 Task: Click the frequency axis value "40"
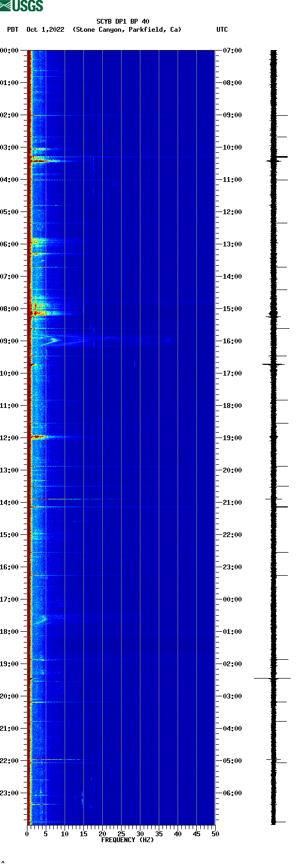pyautogui.click(x=178, y=834)
